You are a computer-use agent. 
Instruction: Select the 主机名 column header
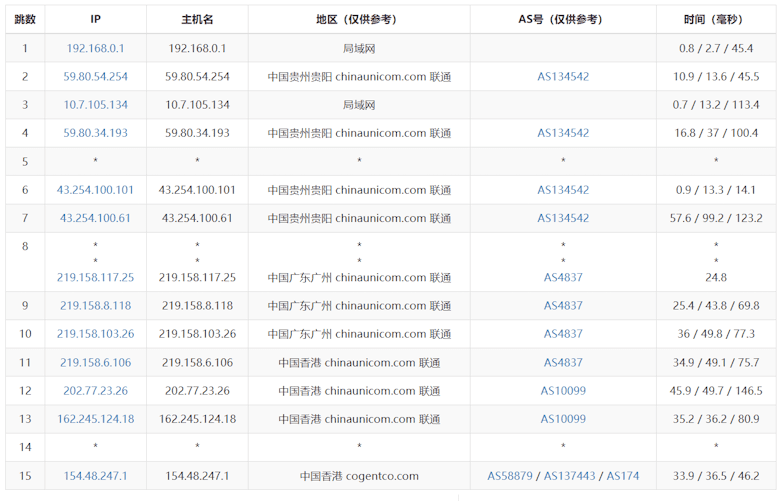(x=197, y=19)
